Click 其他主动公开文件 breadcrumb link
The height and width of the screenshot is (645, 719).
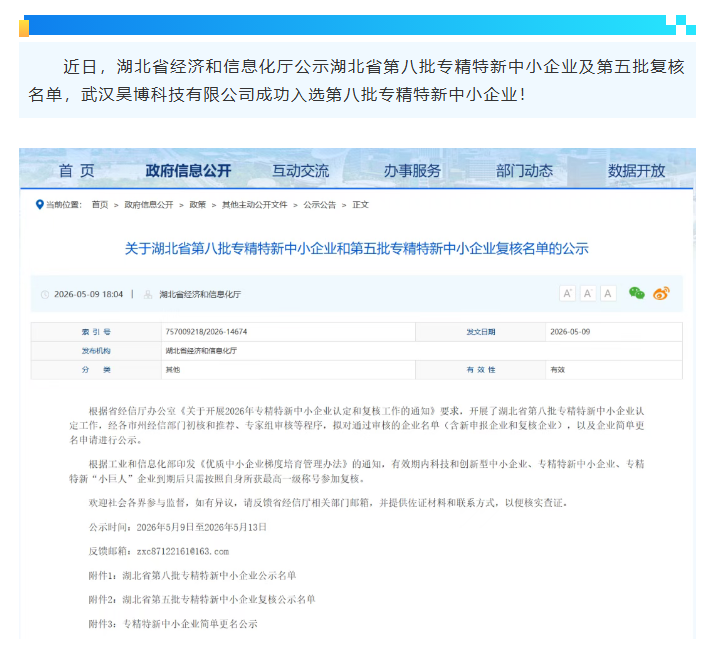click(254, 205)
